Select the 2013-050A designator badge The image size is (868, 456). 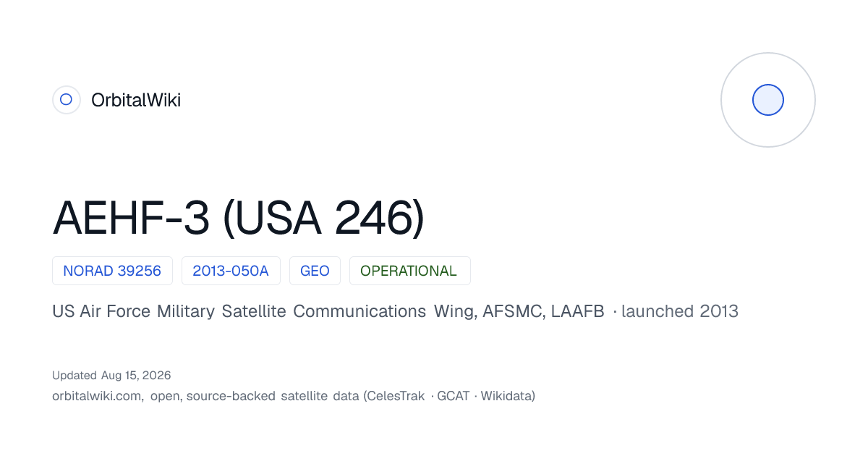tap(231, 271)
